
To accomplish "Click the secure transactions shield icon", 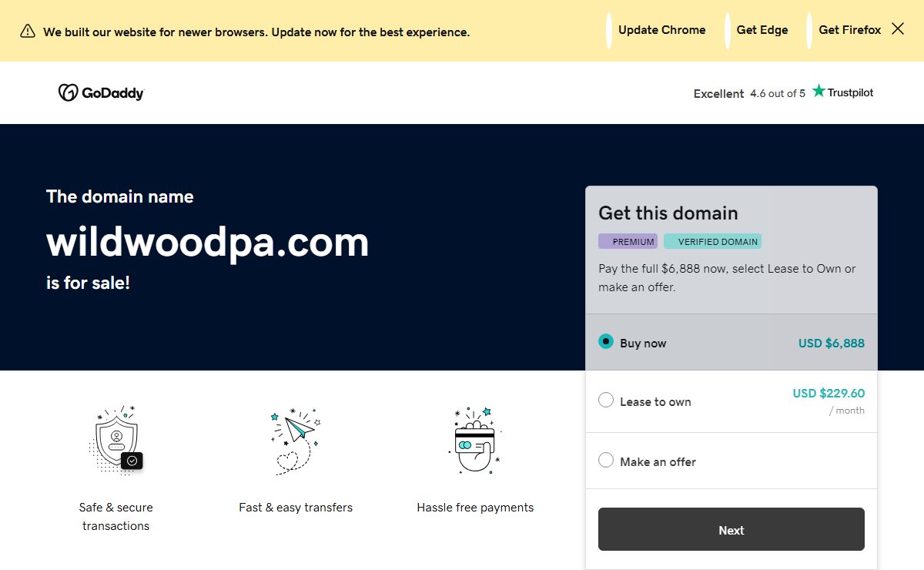I will coord(116,440).
